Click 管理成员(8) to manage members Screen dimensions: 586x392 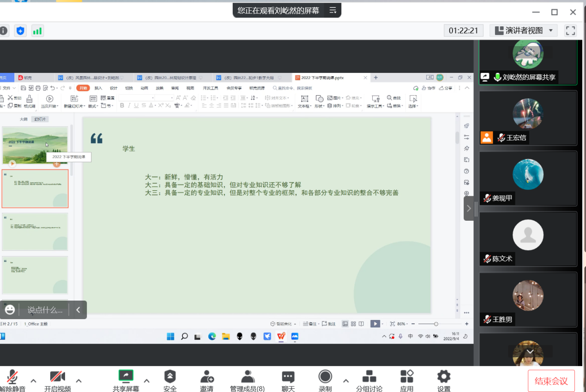pyautogui.click(x=248, y=380)
